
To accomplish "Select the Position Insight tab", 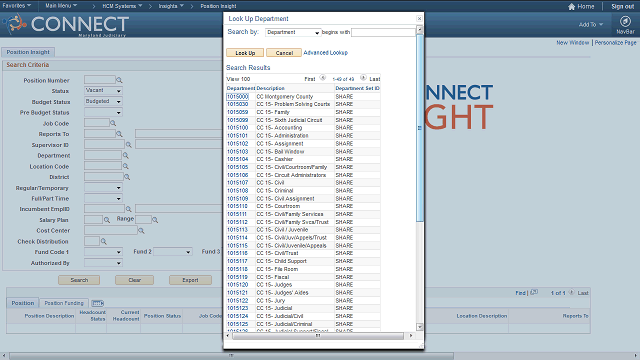I will (x=28, y=52).
